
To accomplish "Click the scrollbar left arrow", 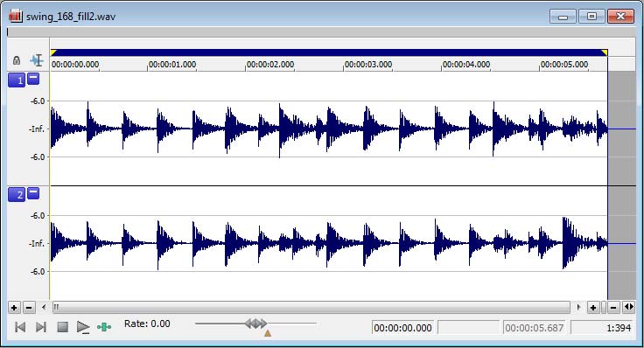I will pos(44,307).
